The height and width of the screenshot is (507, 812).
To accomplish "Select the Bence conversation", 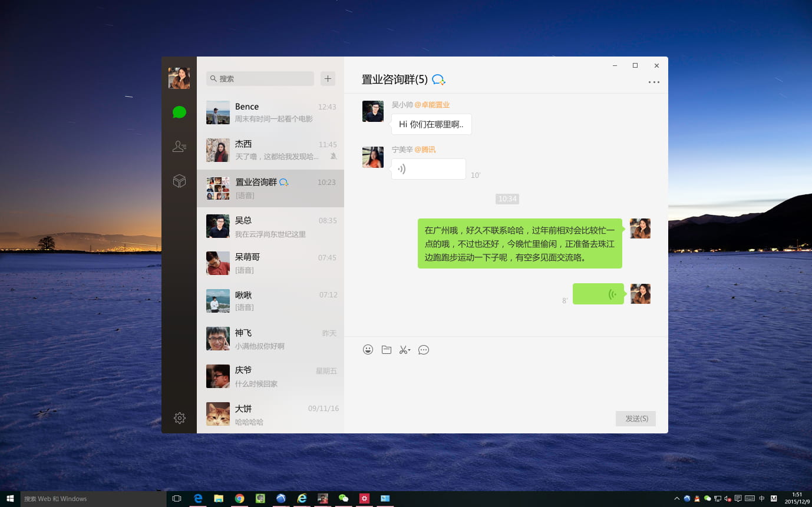I will click(x=270, y=112).
